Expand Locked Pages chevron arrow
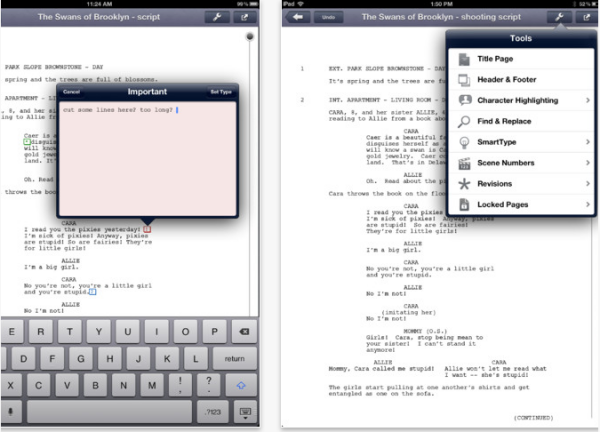 tap(588, 204)
